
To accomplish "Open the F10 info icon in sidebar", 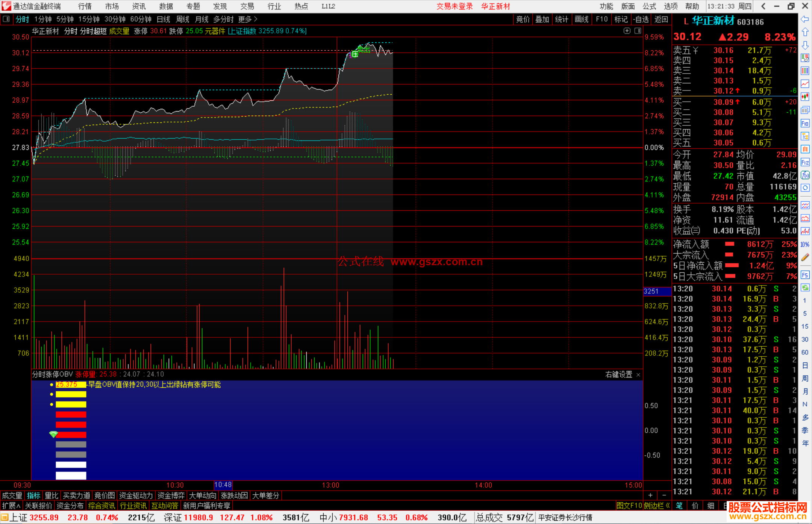I will (x=805, y=123).
